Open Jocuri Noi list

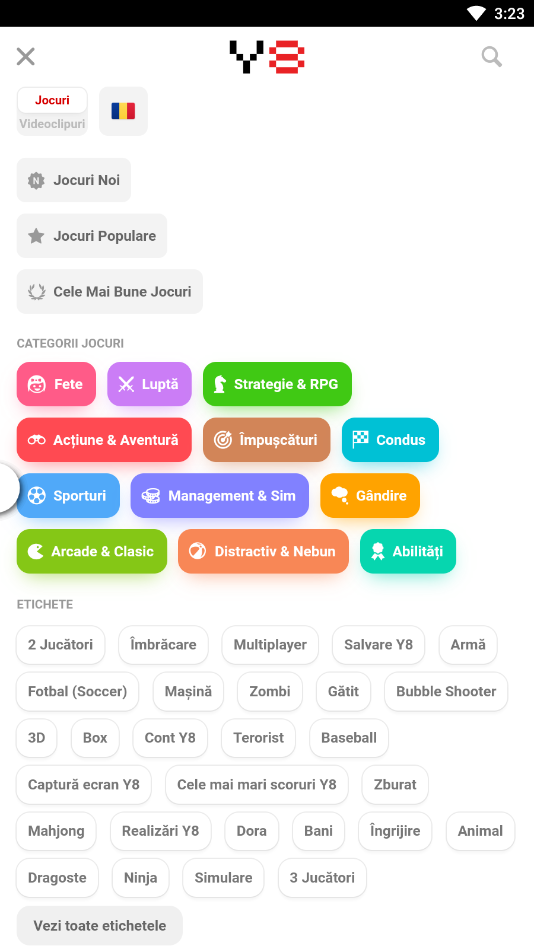[x=74, y=180]
